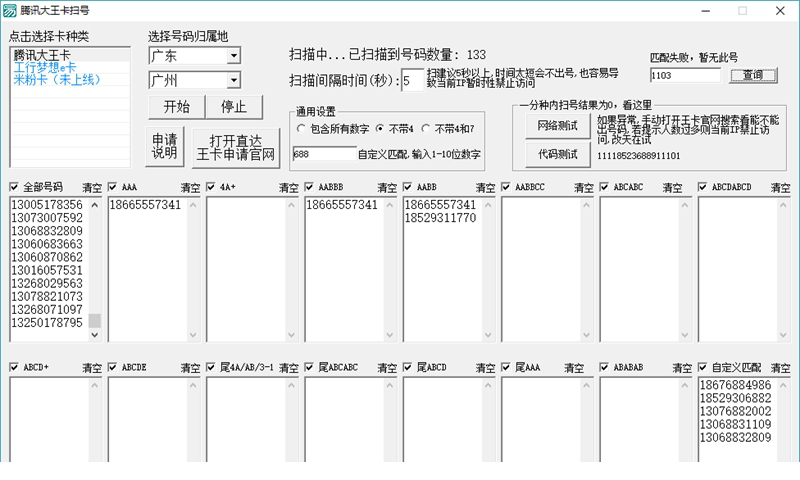Click the 代码测试 button

tap(558, 154)
